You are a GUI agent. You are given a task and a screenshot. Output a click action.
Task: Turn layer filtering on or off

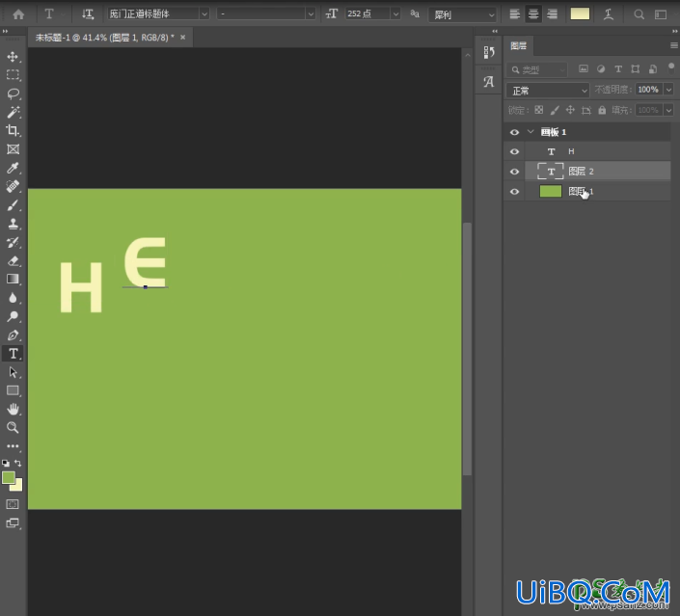(x=671, y=68)
